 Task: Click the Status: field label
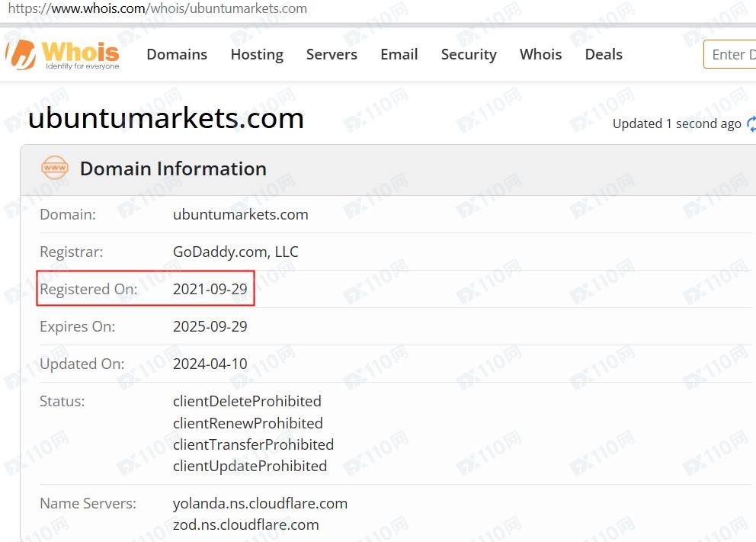click(x=62, y=401)
